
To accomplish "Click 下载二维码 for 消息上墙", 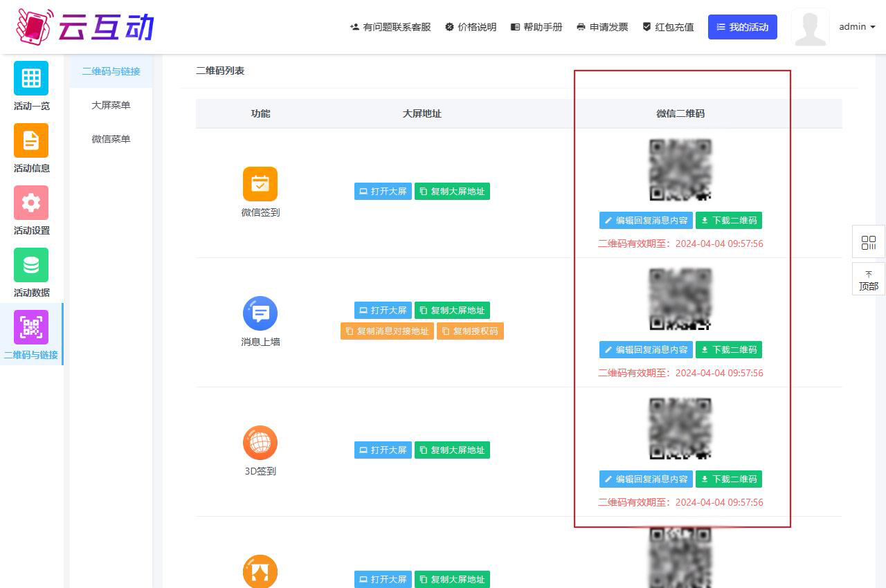I will 729,350.
